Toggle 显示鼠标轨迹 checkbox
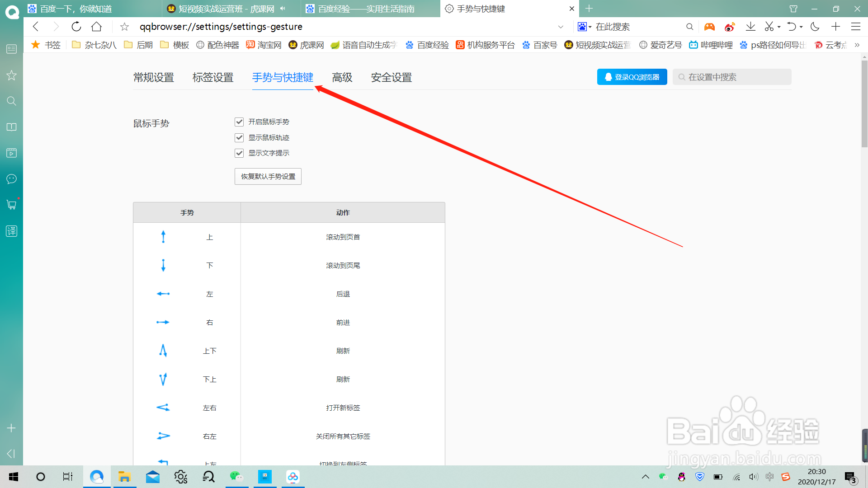Viewport: 868px width, 488px height. point(239,138)
